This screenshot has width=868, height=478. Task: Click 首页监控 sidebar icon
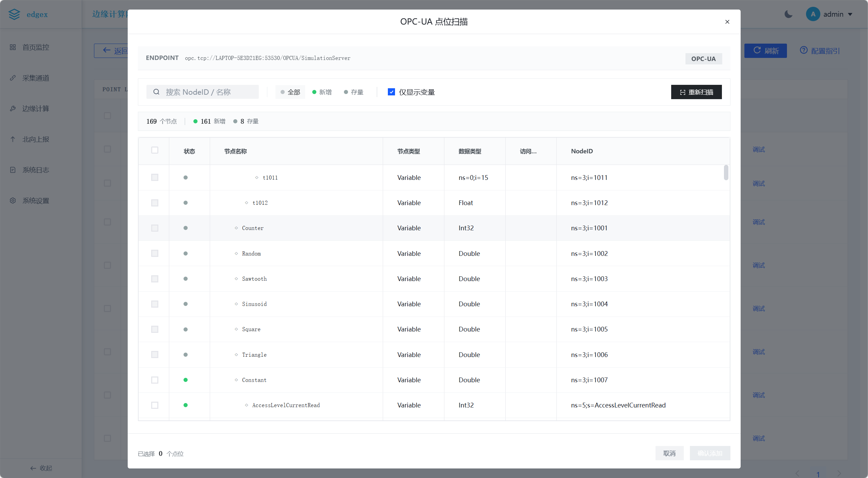[13, 47]
